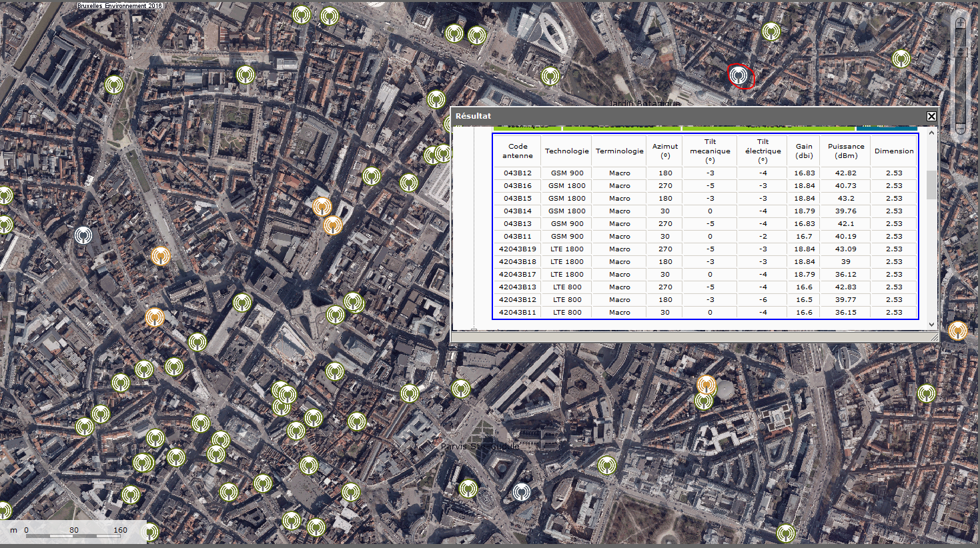
Task: Click the power value 39.76
Action: [846, 211]
